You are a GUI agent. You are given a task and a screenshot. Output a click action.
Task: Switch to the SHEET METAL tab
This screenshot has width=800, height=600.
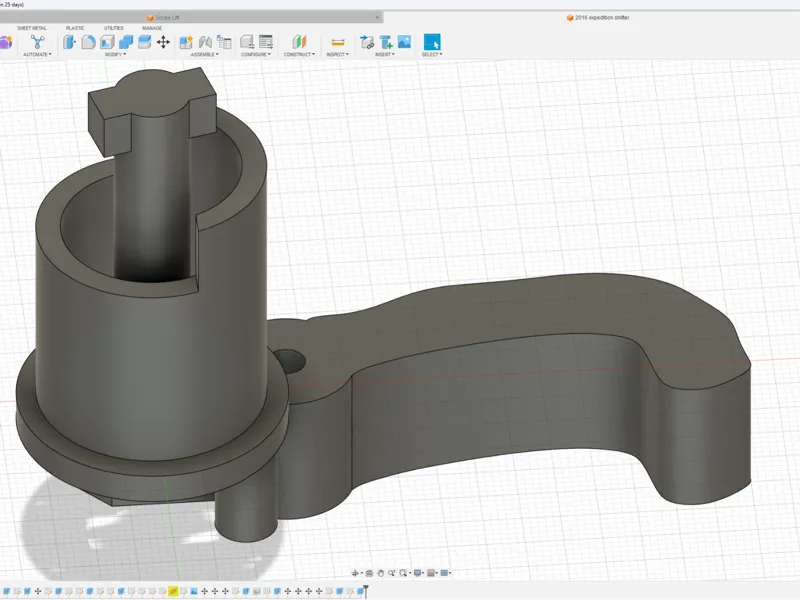[32, 28]
